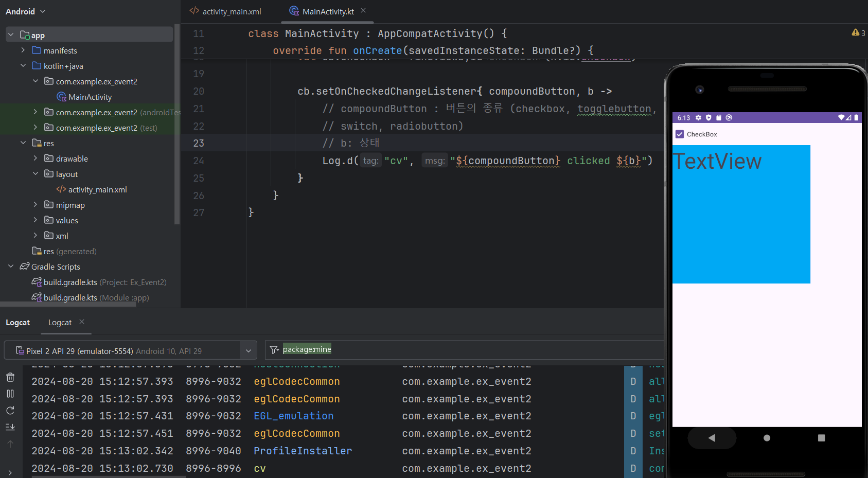Click the activity_main.xml file icon in tree
Screen dimensions: 868x478
point(61,189)
